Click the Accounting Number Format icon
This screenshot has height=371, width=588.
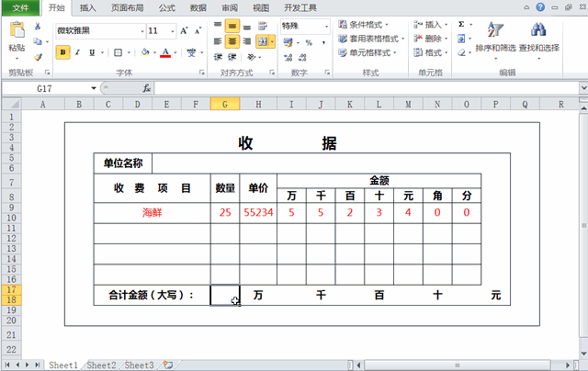click(288, 42)
